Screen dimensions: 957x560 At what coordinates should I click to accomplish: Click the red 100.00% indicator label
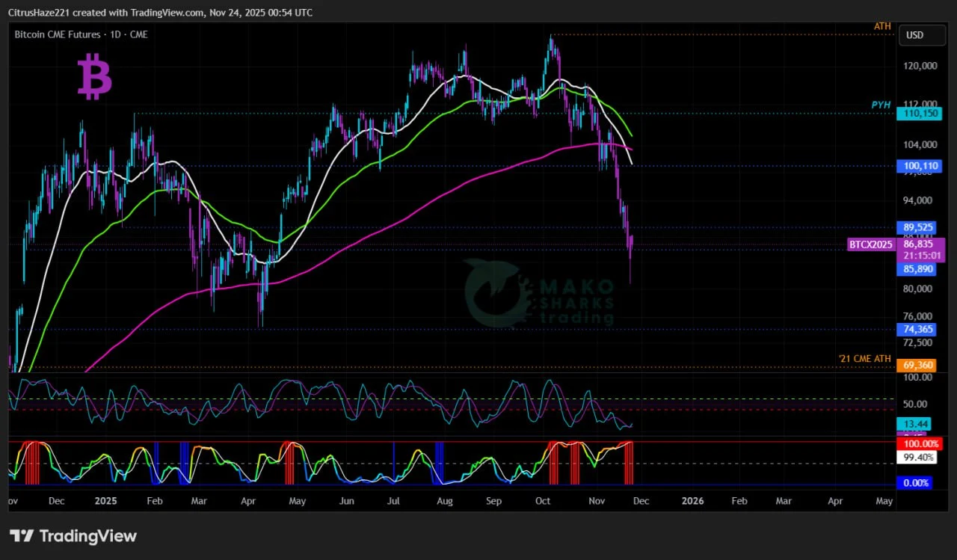click(917, 444)
